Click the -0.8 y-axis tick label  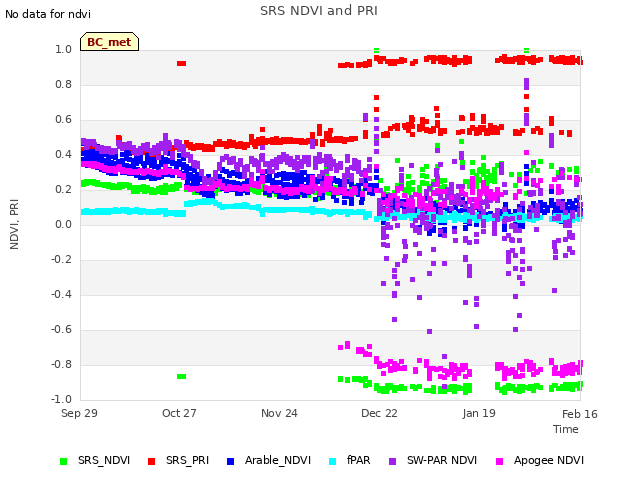(x=61, y=364)
